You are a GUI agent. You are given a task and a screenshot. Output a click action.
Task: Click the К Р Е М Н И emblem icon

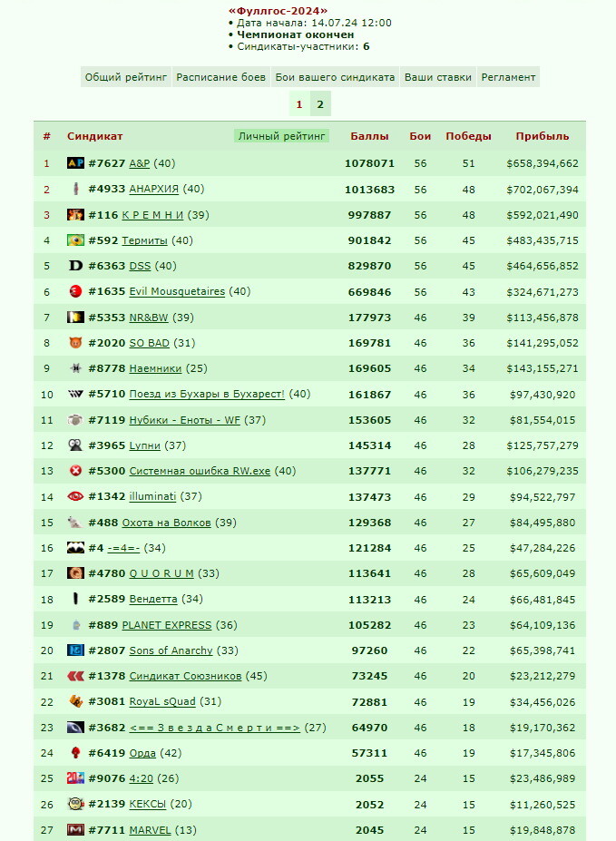click(75, 214)
